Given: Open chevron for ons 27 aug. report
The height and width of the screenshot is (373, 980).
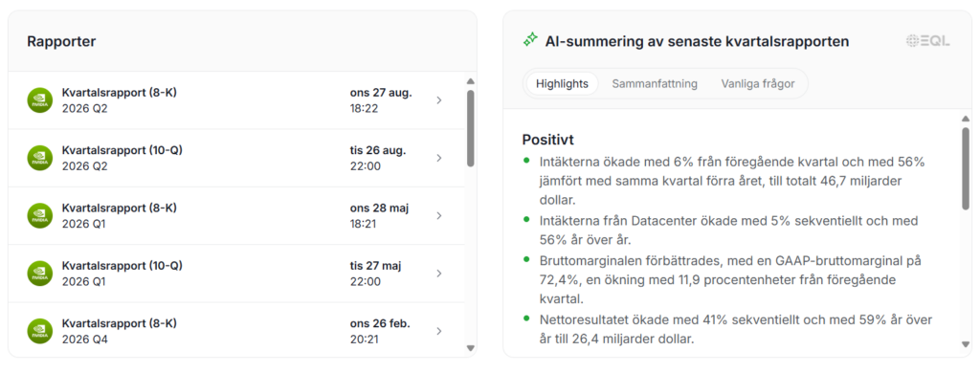Looking at the screenshot, I should [438, 100].
